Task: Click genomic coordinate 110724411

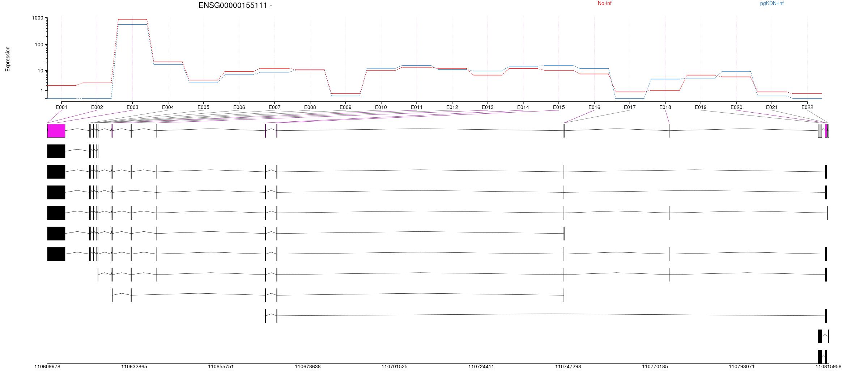Action: point(481,366)
